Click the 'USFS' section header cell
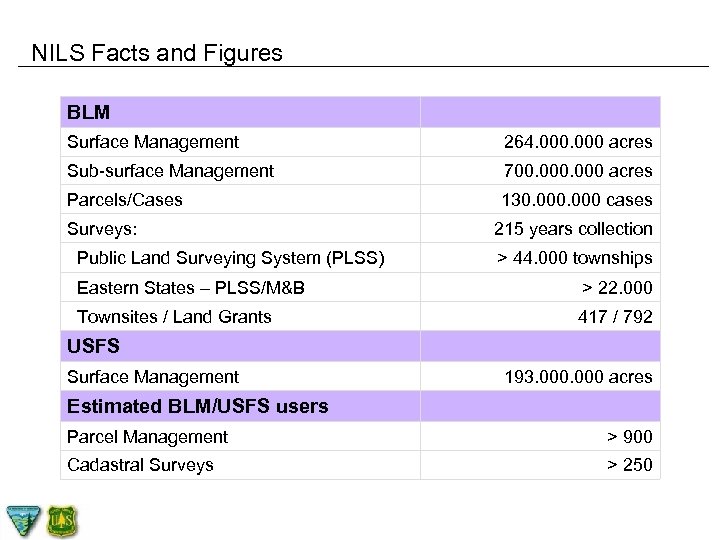The image size is (720, 540). tap(240, 346)
